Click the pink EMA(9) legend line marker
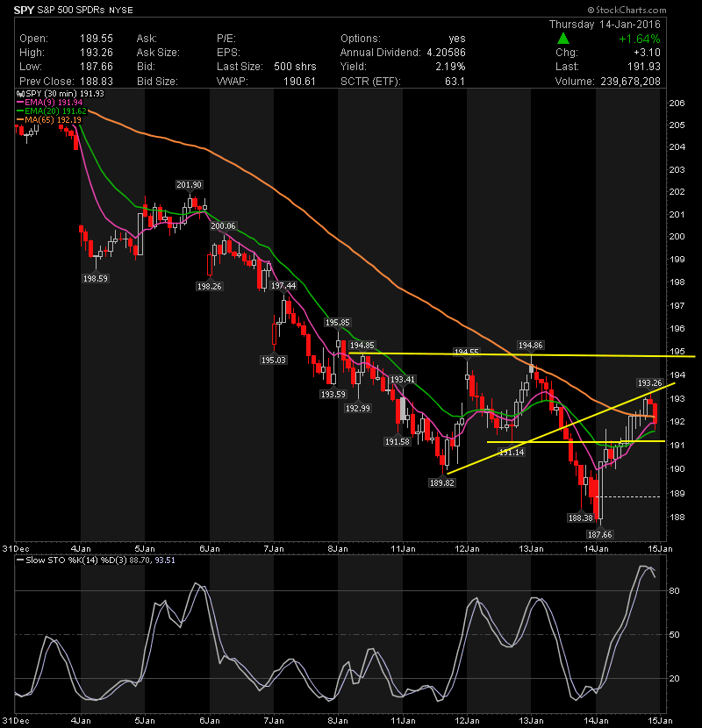Image resolution: width=702 pixels, height=728 pixels. (x=20, y=102)
